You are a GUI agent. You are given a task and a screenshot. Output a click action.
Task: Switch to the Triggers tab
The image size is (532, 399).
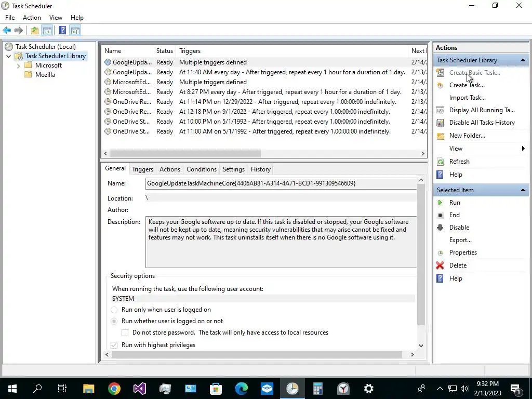[x=142, y=169]
